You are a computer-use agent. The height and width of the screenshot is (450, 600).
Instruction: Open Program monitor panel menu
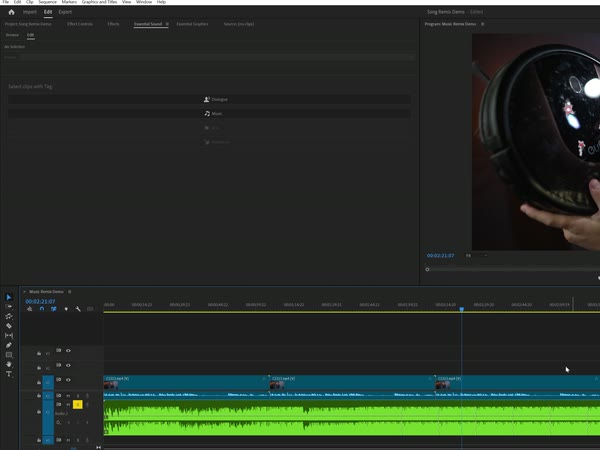(x=483, y=24)
